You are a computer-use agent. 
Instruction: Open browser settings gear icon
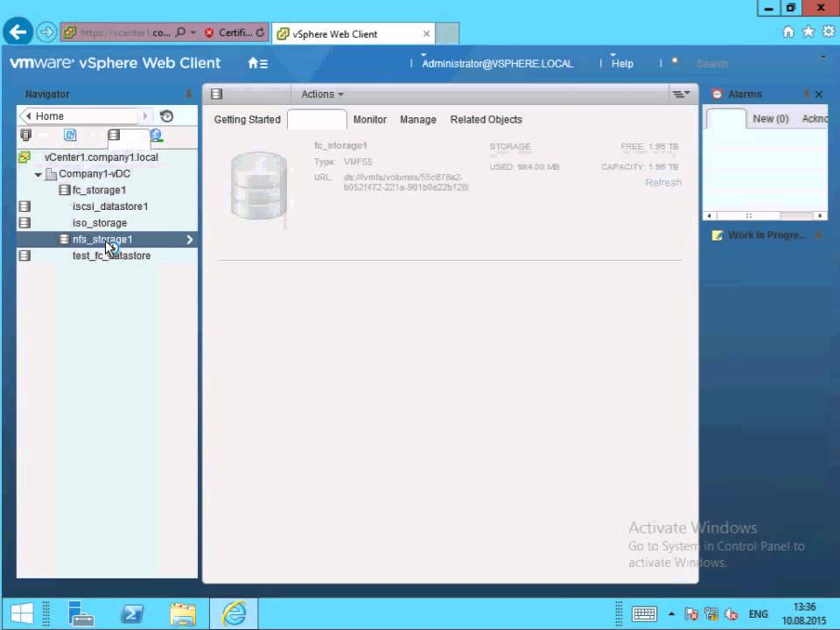tap(829, 31)
